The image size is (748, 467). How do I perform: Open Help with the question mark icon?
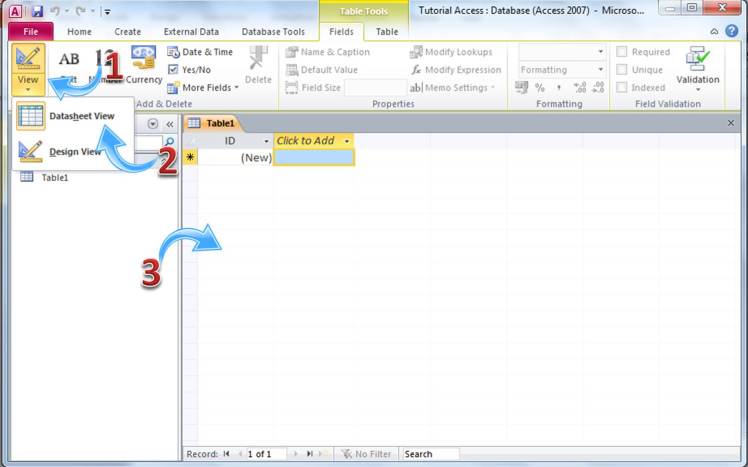tap(731, 32)
